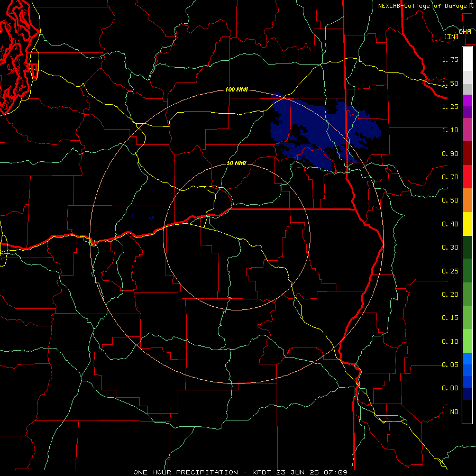Click the OHA product label
This screenshot has height=476, width=476.
coord(465,32)
